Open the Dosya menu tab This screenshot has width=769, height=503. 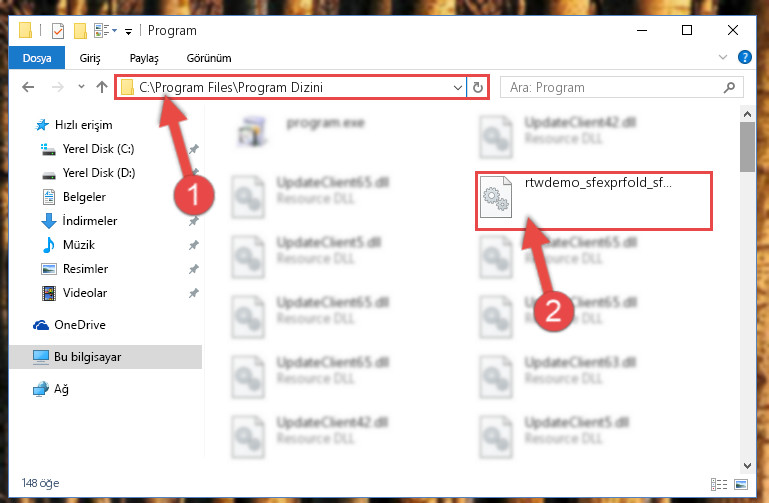click(x=37, y=58)
